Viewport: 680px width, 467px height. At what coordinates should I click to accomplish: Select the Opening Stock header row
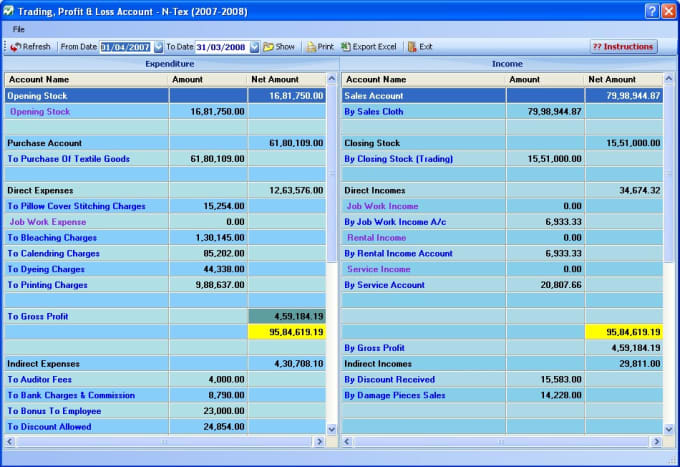point(165,96)
